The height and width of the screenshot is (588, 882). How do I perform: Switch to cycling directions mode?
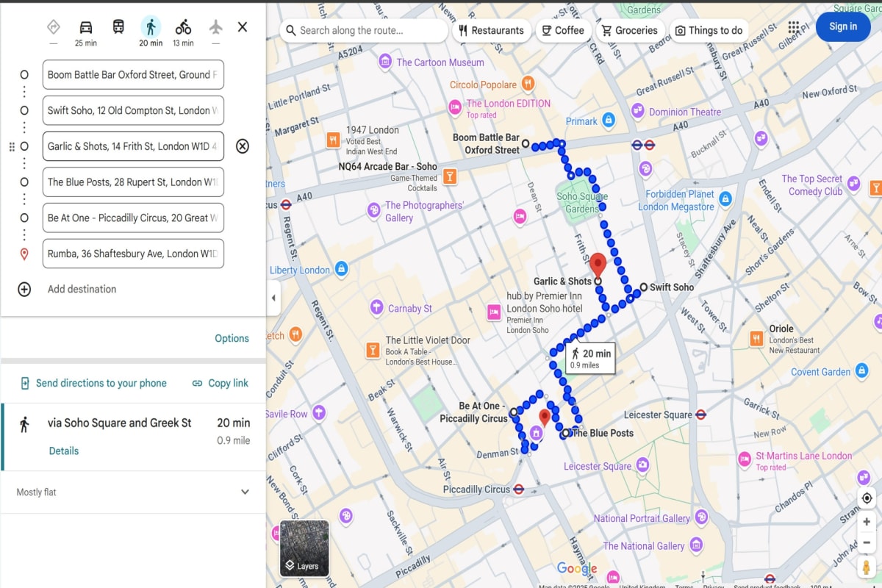(x=183, y=27)
